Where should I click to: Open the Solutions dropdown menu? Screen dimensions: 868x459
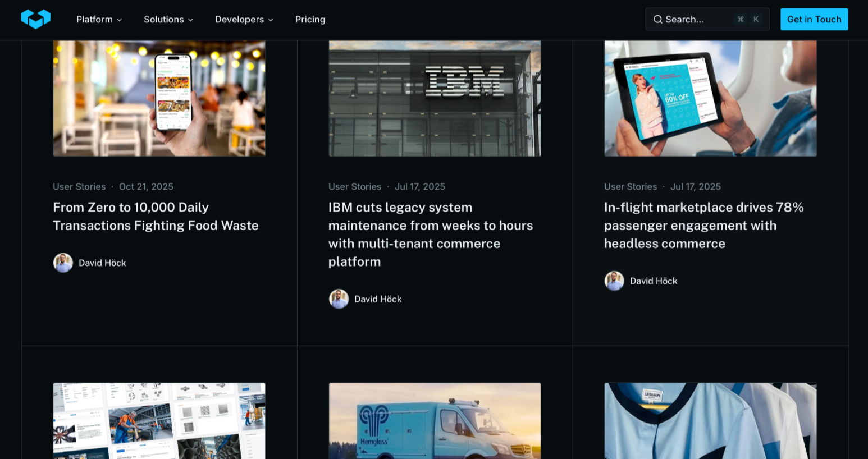(168, 20)
